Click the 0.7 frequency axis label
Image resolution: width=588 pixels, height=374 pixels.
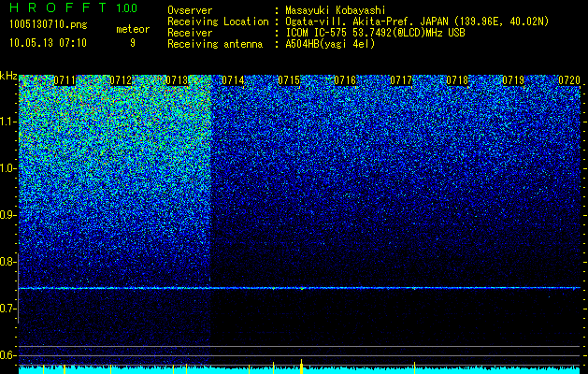[7, 309]
